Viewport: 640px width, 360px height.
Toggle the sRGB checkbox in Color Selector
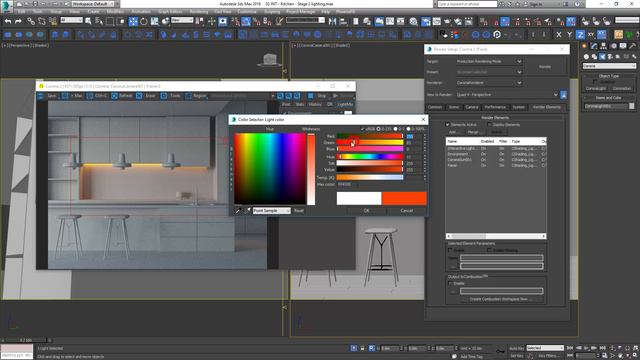point(362,129)
